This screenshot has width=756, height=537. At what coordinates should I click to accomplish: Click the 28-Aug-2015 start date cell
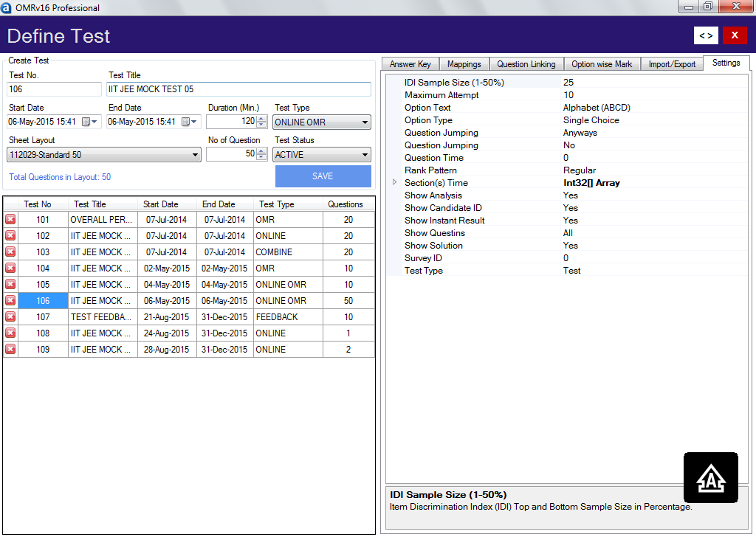pyautogui.click(x=167, y=349)
